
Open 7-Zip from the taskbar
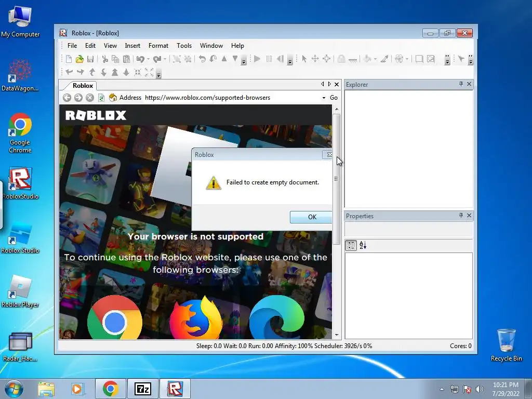142,389
